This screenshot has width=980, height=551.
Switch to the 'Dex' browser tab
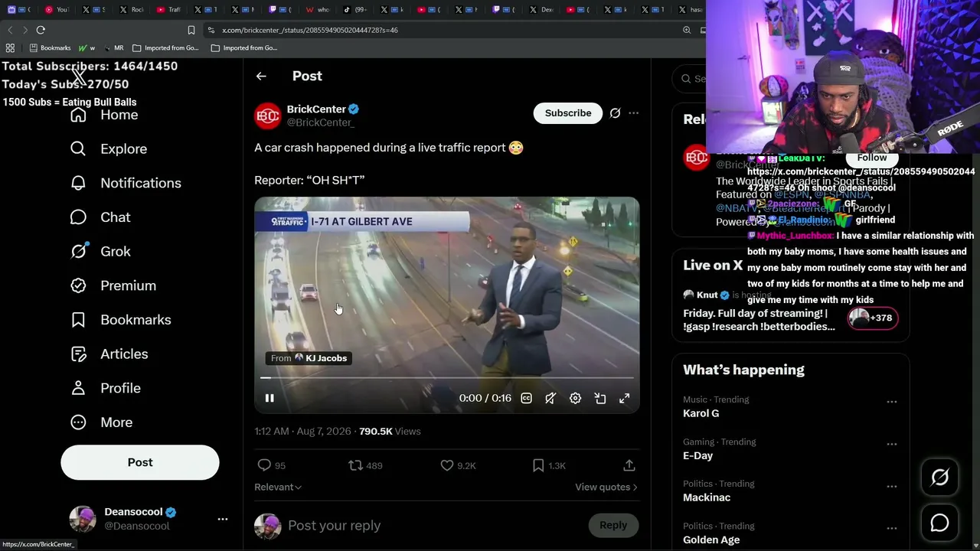pyautogui.click(x=541, y=10)
